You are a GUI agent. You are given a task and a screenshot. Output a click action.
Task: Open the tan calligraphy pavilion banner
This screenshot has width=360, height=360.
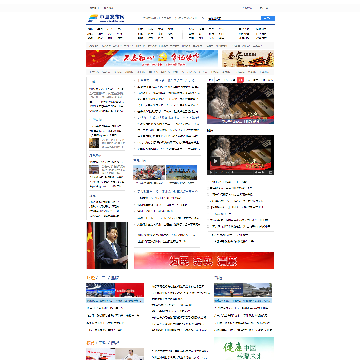pyautogui.click(x=248, y=59)
